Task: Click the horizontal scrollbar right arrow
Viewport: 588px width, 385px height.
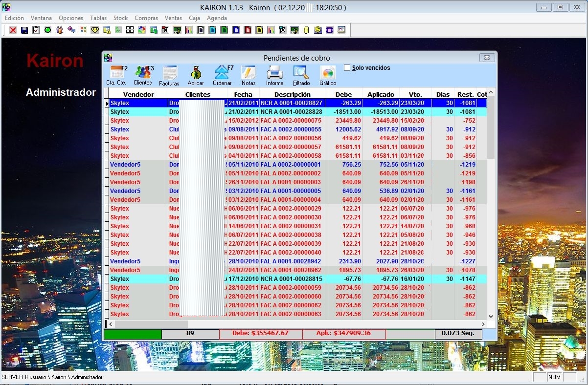Action: tap(483, 324)
